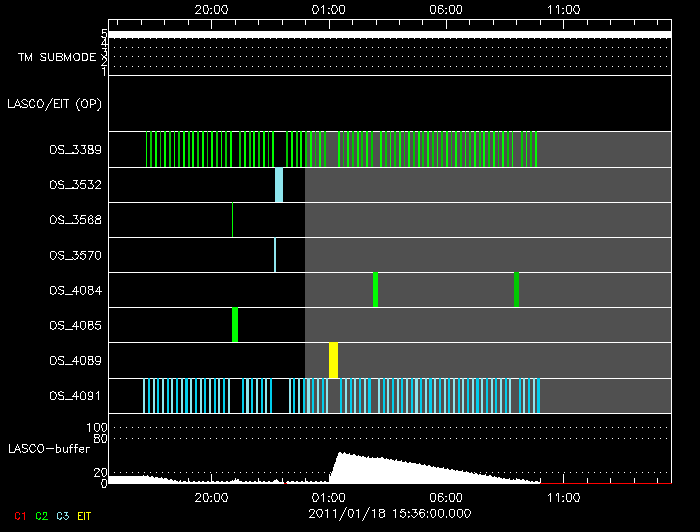
Task: Click the bottom axis 11:00 label
Action: pyautogui.click(x=563, y=498)
